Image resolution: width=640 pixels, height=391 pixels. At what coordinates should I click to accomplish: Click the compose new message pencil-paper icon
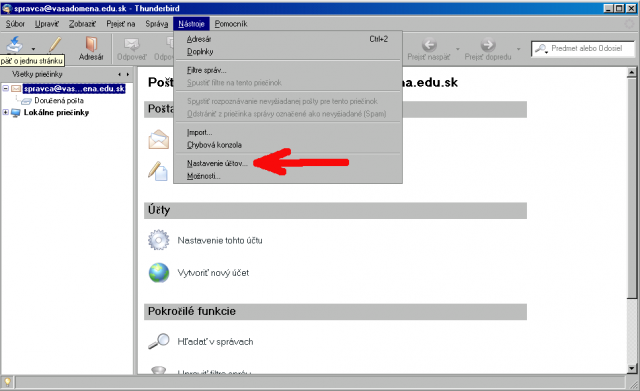point(158,171)
